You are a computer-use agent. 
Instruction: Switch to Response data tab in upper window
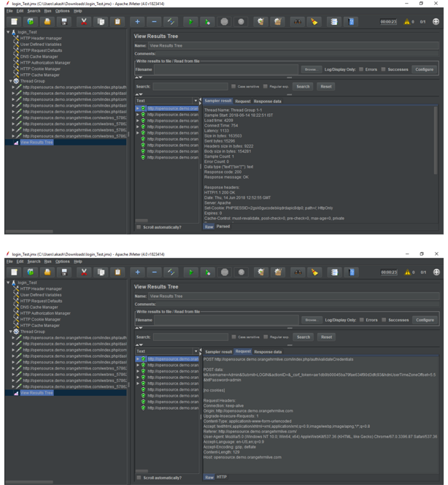pos(268,101)
